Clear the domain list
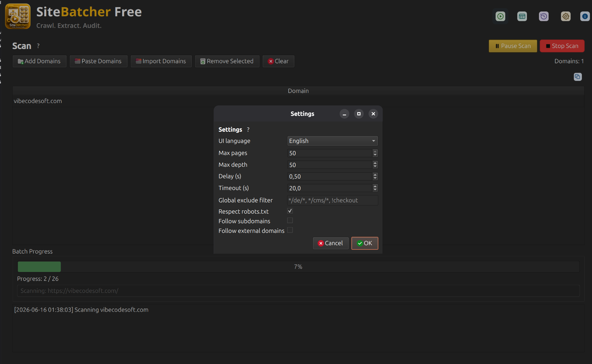This screenshot has height=364, width=592. (x=278, y=61)
